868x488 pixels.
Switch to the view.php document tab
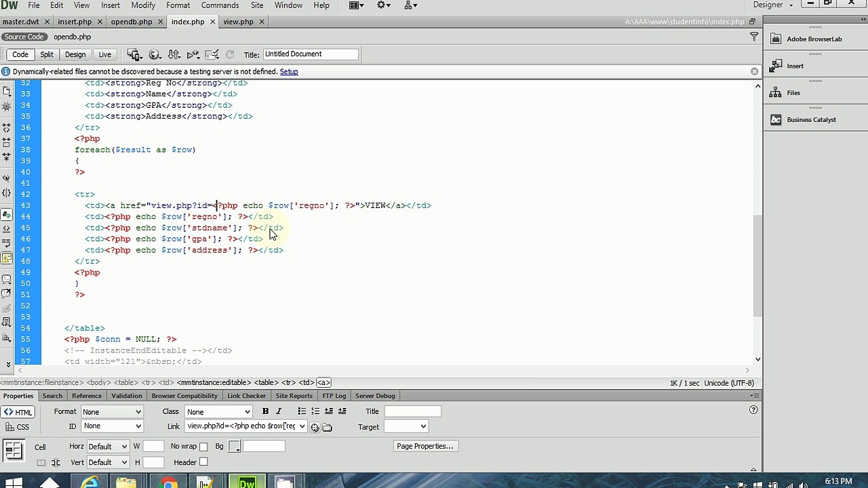(x=239, y=22)
